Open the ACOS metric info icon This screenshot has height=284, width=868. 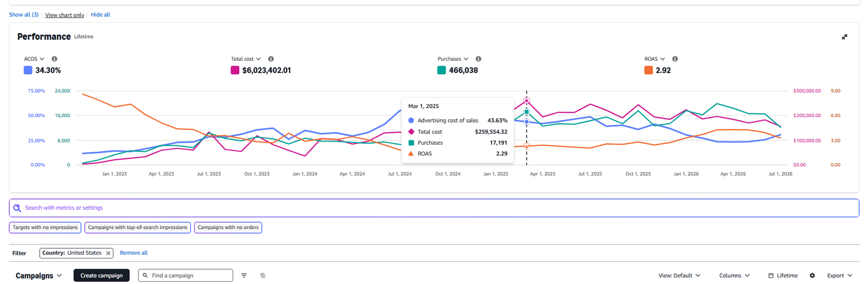[54, 59]
